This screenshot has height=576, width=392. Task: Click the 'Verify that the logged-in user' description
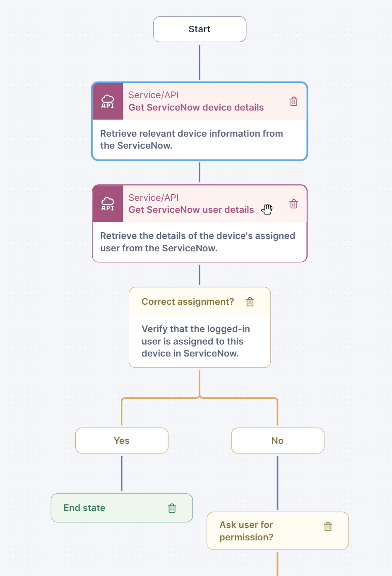click(x=196, y=341)
